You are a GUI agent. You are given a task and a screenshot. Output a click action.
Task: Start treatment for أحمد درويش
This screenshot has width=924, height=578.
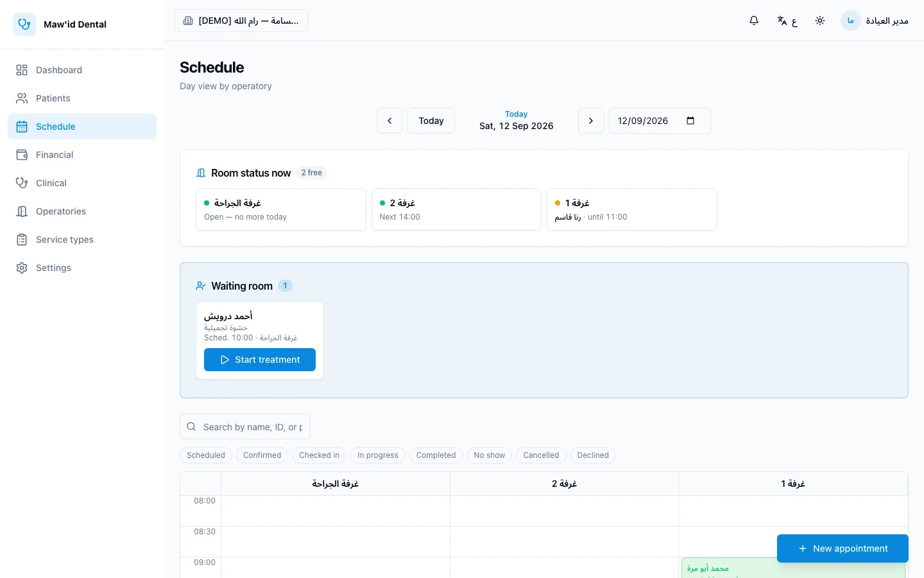point(260,360)
